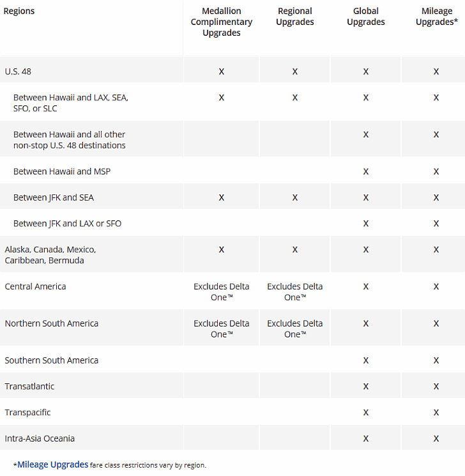Click the Mileage Upgrades* column header
465x476 pixels.
pos(436,17)
